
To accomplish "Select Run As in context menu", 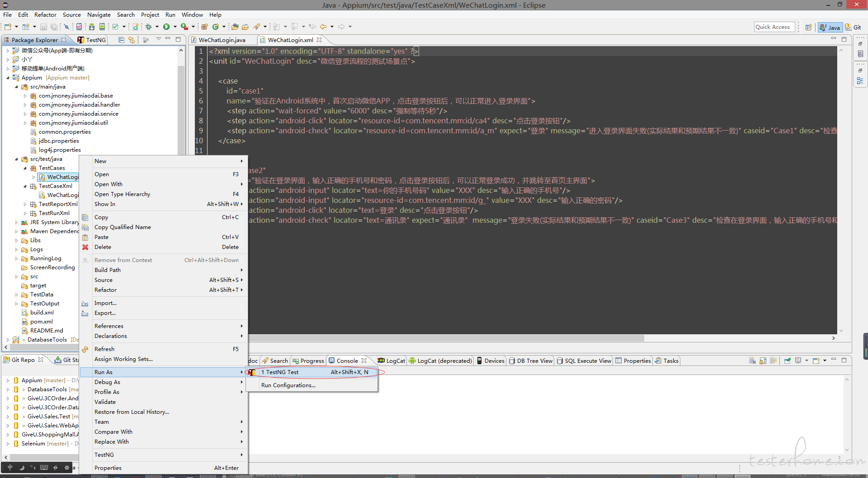I will click(x=164, y=372).
